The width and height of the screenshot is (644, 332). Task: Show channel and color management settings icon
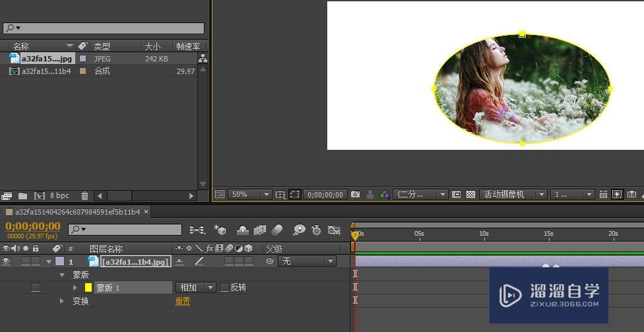(x=385, y=194)
